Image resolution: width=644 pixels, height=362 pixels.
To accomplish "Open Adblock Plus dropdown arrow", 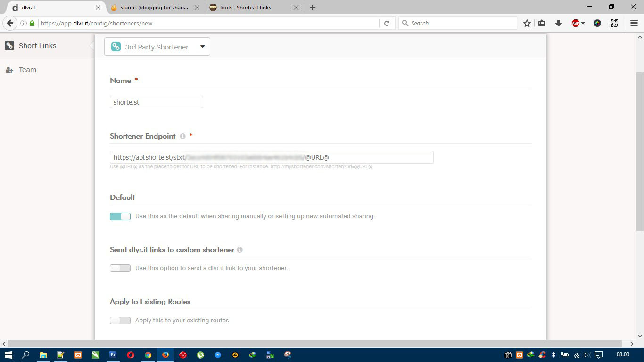I will coord(583,23).
